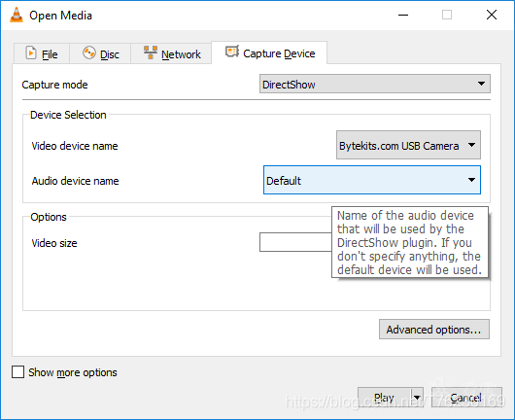Viewport: 515px width, 420px height.
Task: Switch to the File tab
Action: click(x=42, y=53)
